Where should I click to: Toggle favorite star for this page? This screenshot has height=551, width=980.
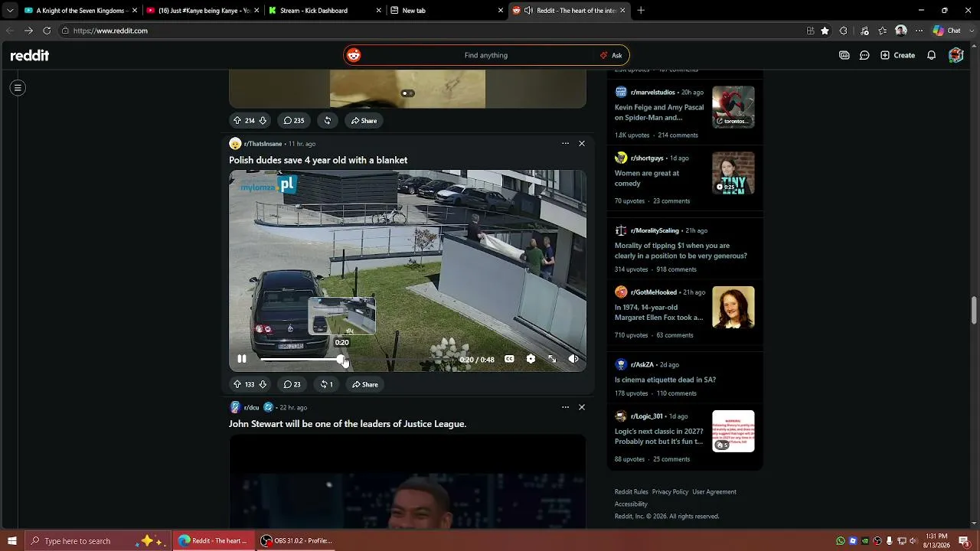tap(825, 31)
